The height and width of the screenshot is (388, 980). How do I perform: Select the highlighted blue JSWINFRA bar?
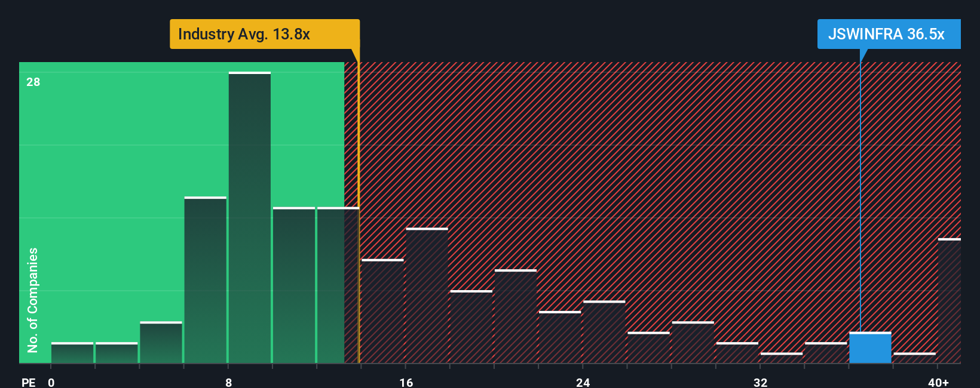tap(870, 347)
